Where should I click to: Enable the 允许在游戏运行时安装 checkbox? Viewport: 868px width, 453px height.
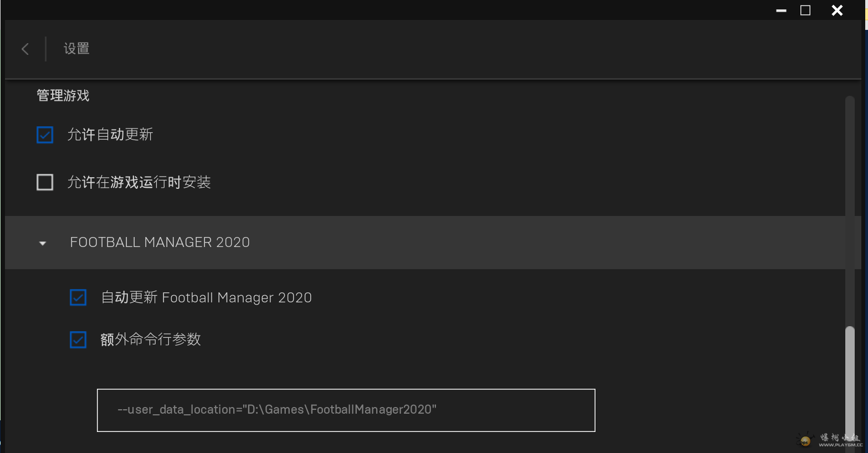(45, 182)
